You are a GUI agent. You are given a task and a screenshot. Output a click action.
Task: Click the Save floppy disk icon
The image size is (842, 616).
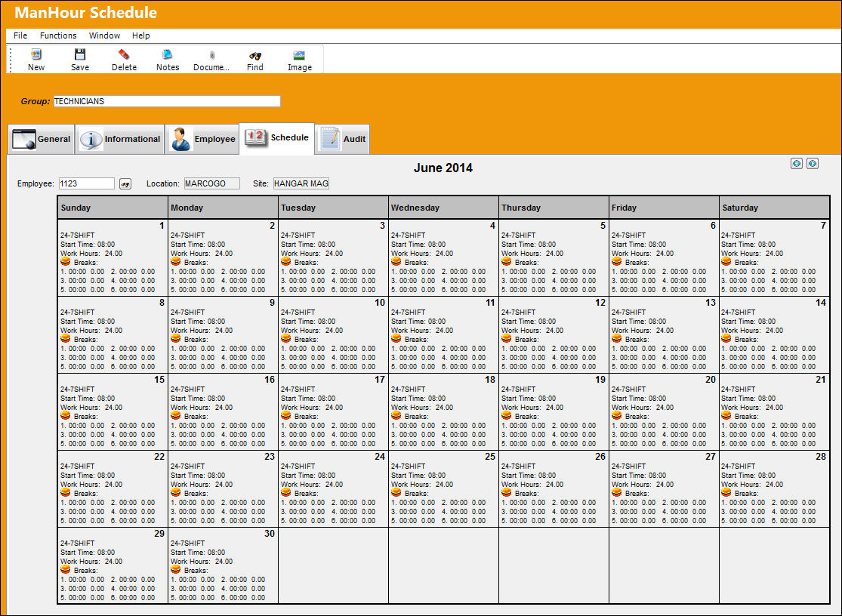[x=80, y=55]
